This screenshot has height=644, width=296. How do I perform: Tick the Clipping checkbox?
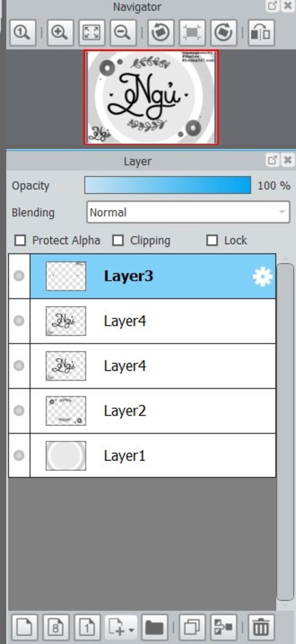tap(118, 240)
